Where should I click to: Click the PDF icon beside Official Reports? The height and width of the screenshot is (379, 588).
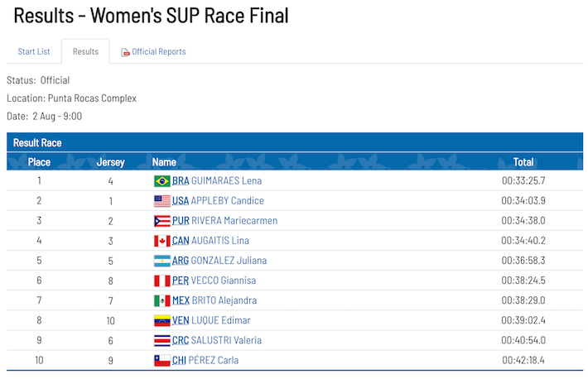click(x=125, y=52)
